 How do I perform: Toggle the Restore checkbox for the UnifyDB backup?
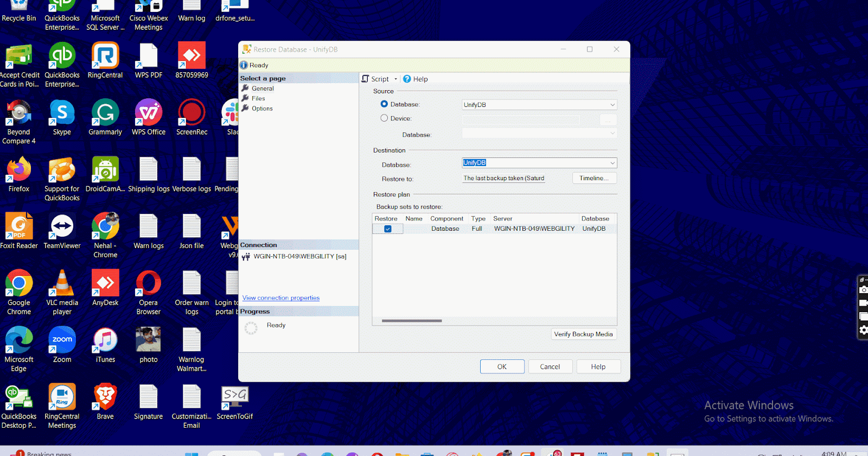point(388,229)
